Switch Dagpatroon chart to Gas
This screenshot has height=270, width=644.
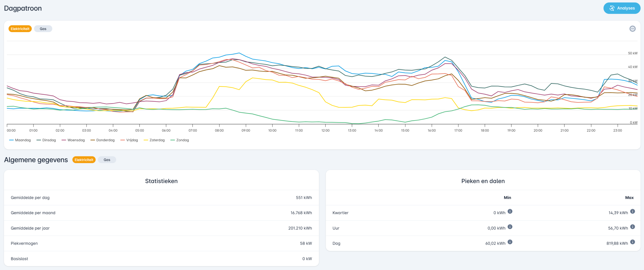click(x=43, y=29)
